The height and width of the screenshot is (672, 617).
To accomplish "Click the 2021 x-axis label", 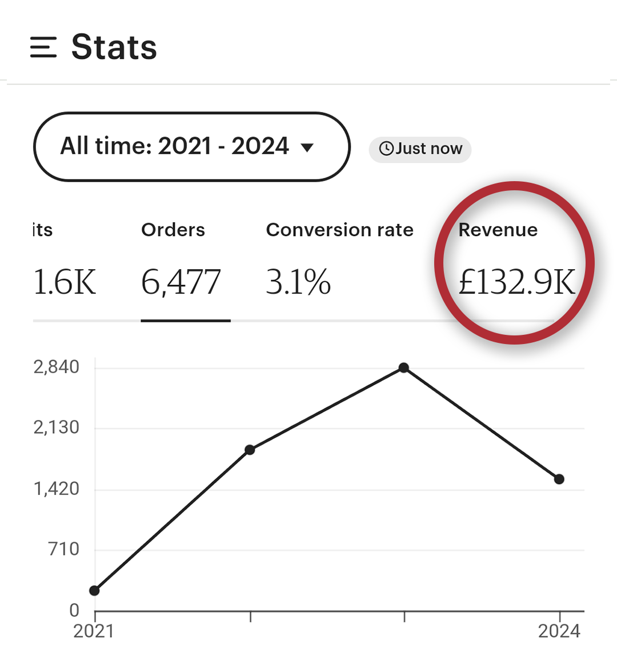I will [x=94, y=631].
